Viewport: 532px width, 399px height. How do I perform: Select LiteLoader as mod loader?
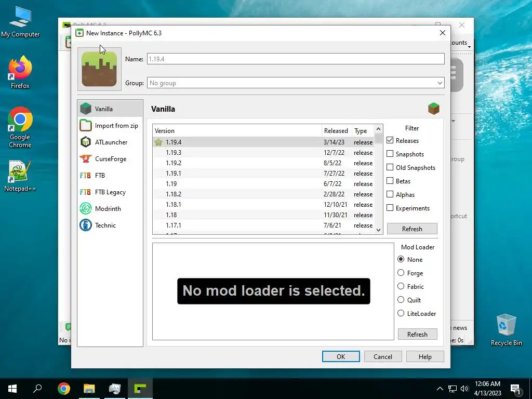point(401,313)
